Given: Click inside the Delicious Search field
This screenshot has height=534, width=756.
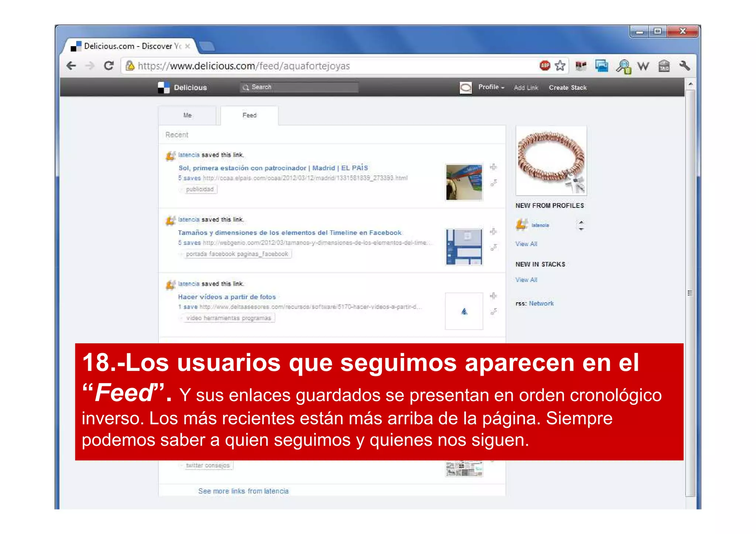Looking at the screenshot, I should click(299, 87).
